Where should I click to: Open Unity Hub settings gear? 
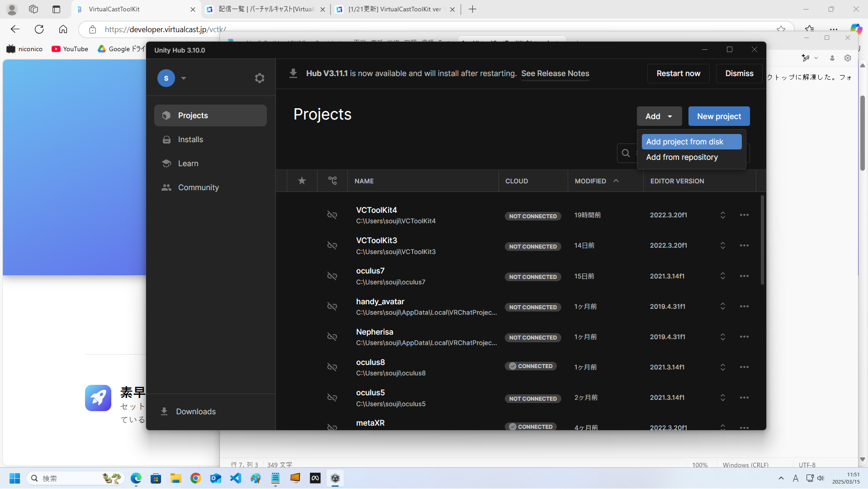[x=259, y=78]
